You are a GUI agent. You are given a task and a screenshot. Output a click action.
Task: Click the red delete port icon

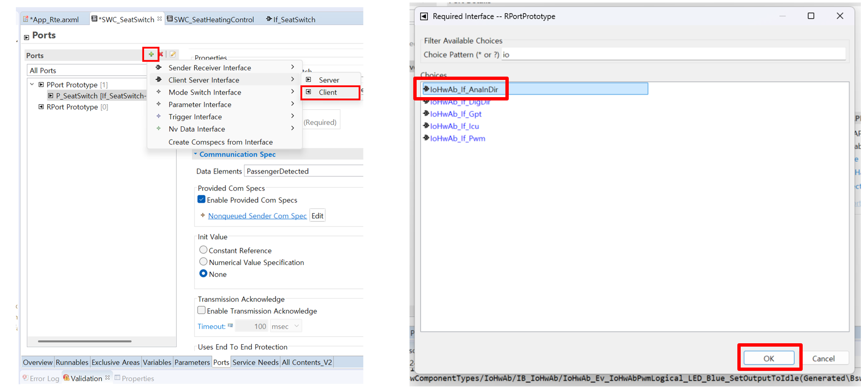161,54
